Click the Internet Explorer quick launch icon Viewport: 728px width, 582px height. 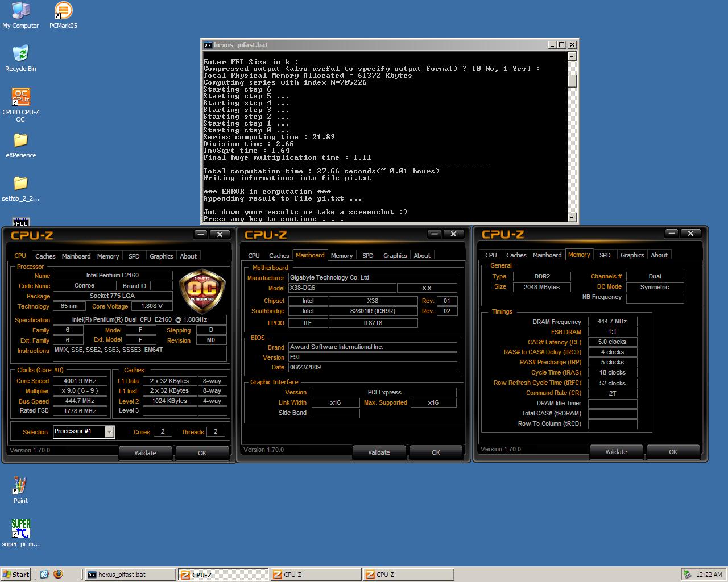coord(44,574)
